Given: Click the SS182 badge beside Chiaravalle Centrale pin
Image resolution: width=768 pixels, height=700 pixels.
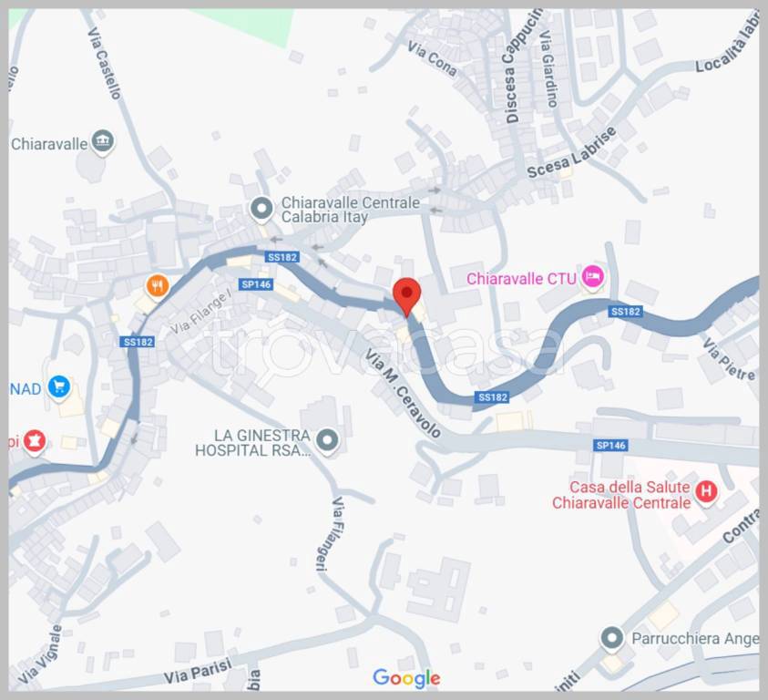Looking at the screenshot, I should (x=282, y=257).
